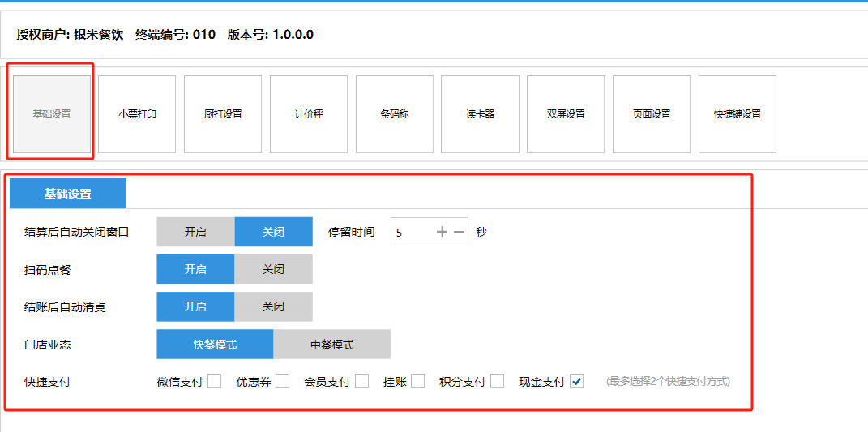
Task: Open the 小票打印 settings tile
Action: 137,114
